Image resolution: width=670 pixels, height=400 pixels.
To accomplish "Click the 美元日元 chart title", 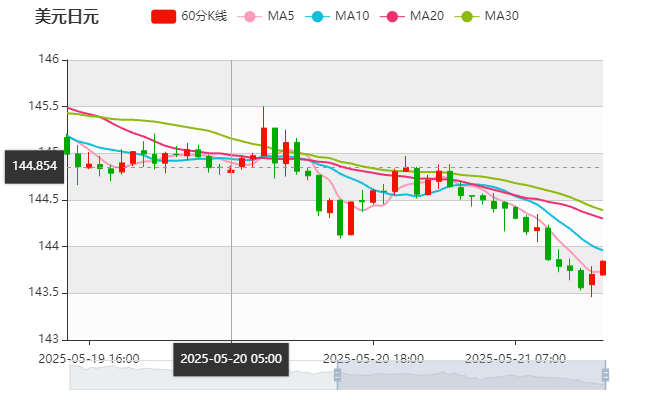I will click(x=67, y=17).
